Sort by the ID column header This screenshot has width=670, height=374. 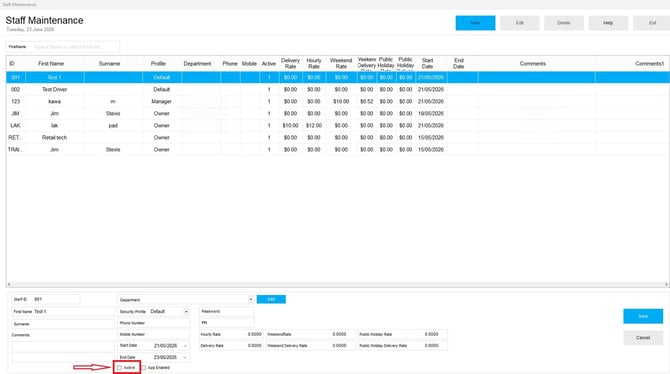(x=12, y=64)
